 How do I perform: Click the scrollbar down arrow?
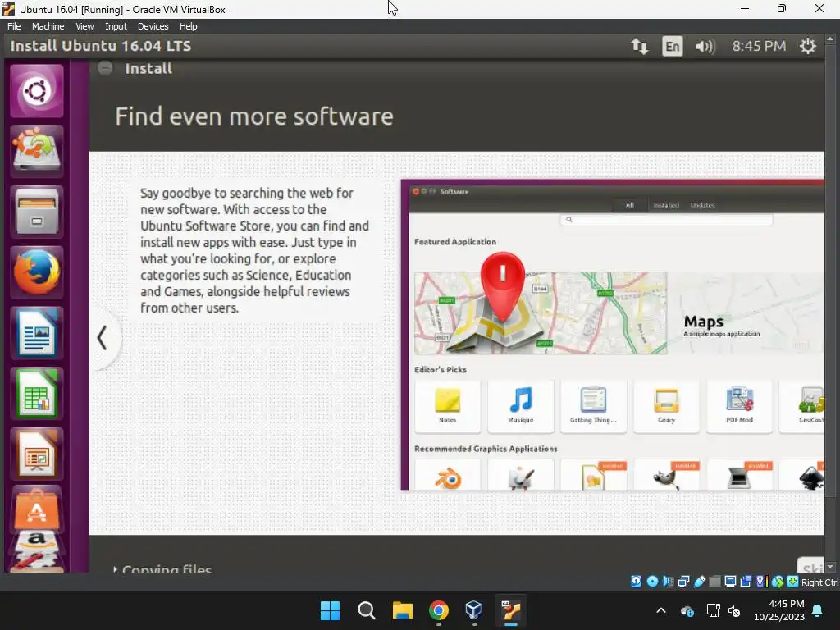click(x=830, y=567)
